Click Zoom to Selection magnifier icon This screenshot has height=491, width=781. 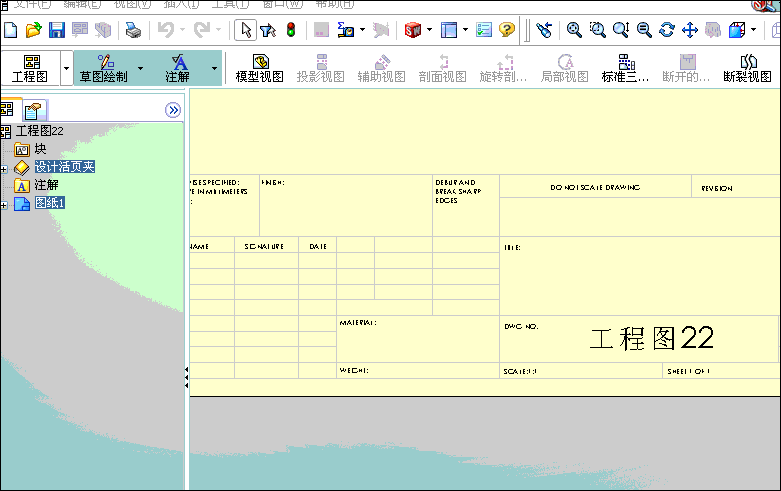pyautogui.click(x=644, y=30)
